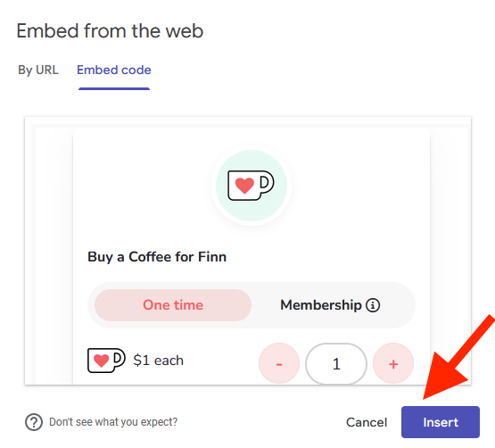495x448 pixels.
Task: Select the One time payment option
Action: [x=173, y=305]
